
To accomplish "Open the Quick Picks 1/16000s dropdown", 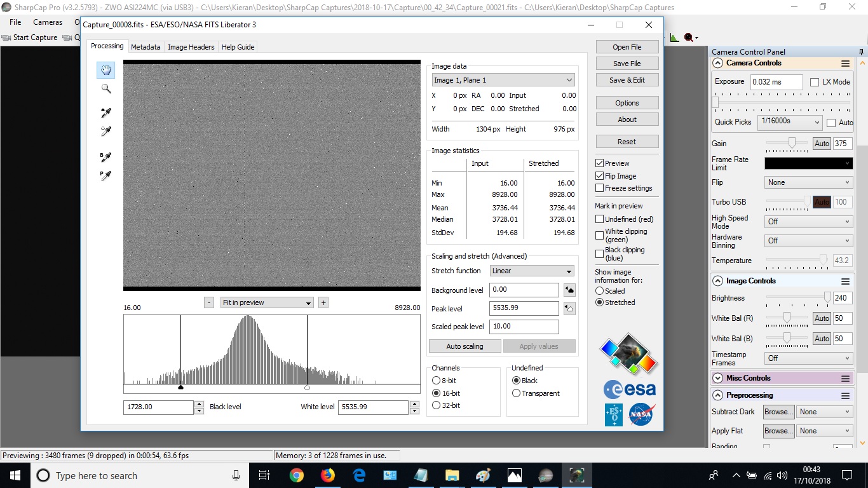I will point(790,122).
